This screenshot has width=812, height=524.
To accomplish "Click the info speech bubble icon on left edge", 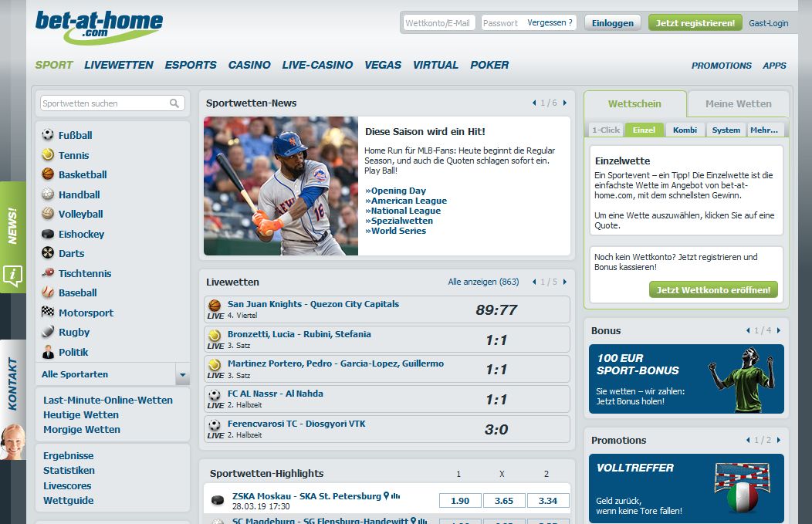I will pos(12,276).
